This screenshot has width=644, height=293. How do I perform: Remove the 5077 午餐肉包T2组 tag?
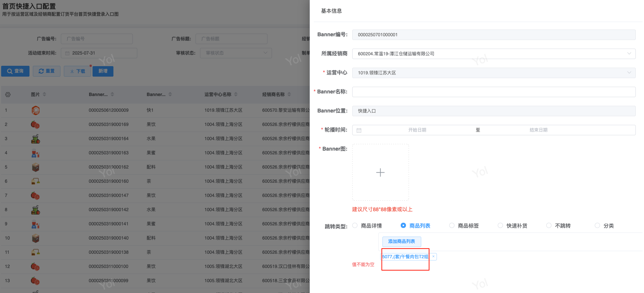[433, 256]
